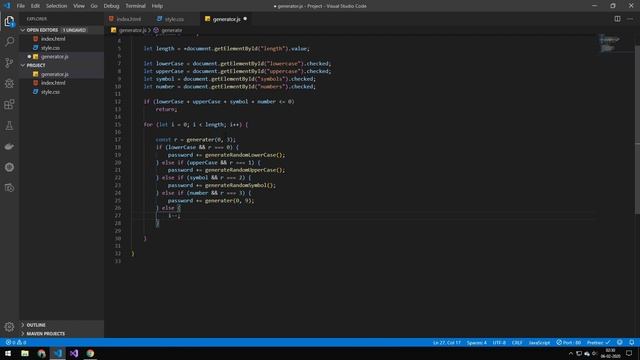Switch to the index.html editor tab
The image size is (640, 360).
pos(128,19)
